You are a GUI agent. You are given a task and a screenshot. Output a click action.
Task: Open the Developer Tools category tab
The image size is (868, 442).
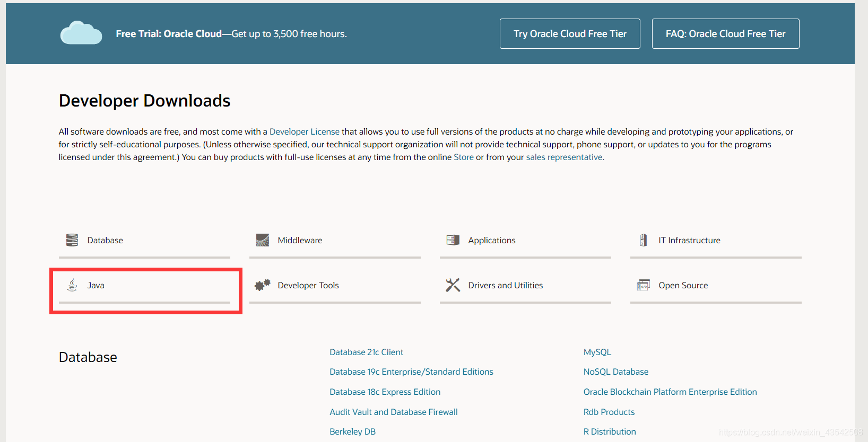pyautogui.click(x=335, y=286)
